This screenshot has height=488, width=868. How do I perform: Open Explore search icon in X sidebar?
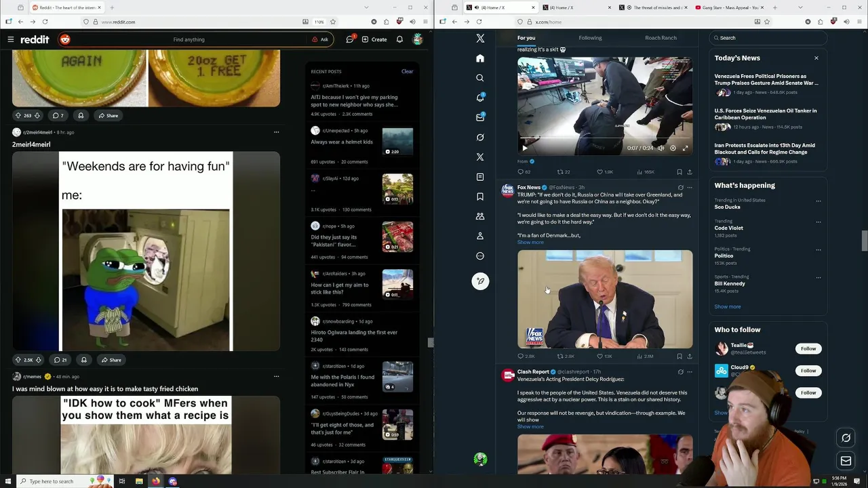coord(480,78)
